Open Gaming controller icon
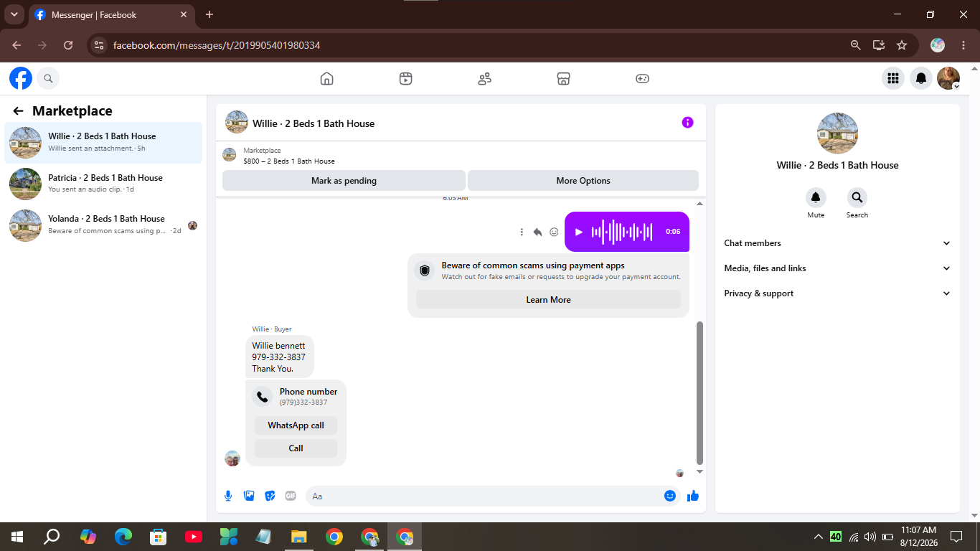Viewport: 980px width, 551px height. [x=643, y=78]
